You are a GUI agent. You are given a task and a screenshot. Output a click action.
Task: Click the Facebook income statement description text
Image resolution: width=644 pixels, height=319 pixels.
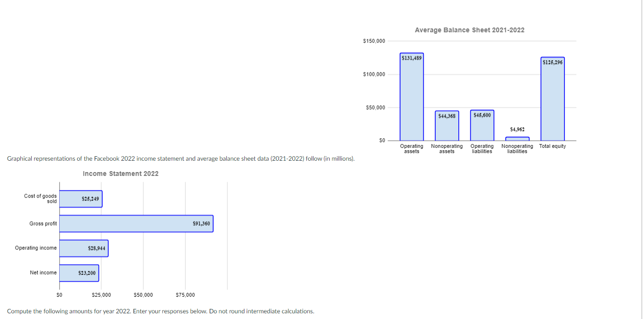click(181, 158)
